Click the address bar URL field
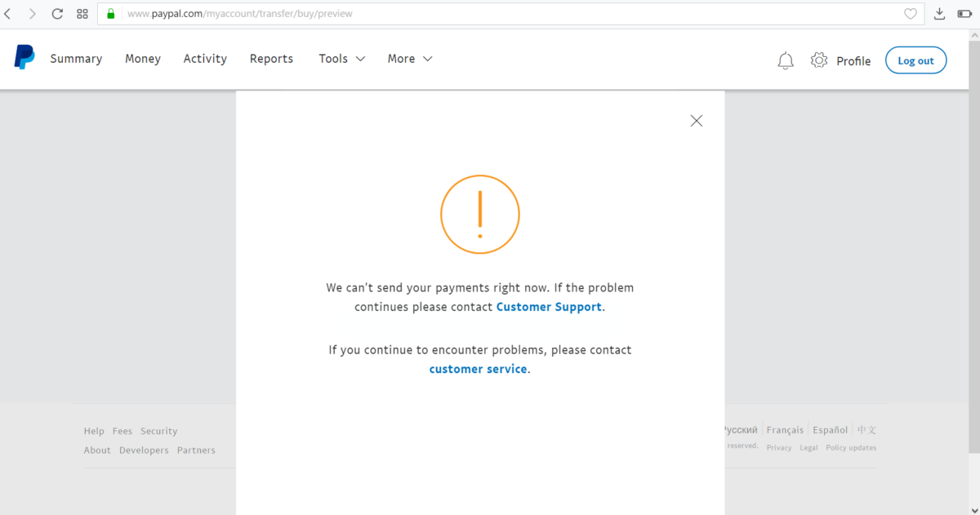This screenshot has width=980, height=515. [490, 14]
